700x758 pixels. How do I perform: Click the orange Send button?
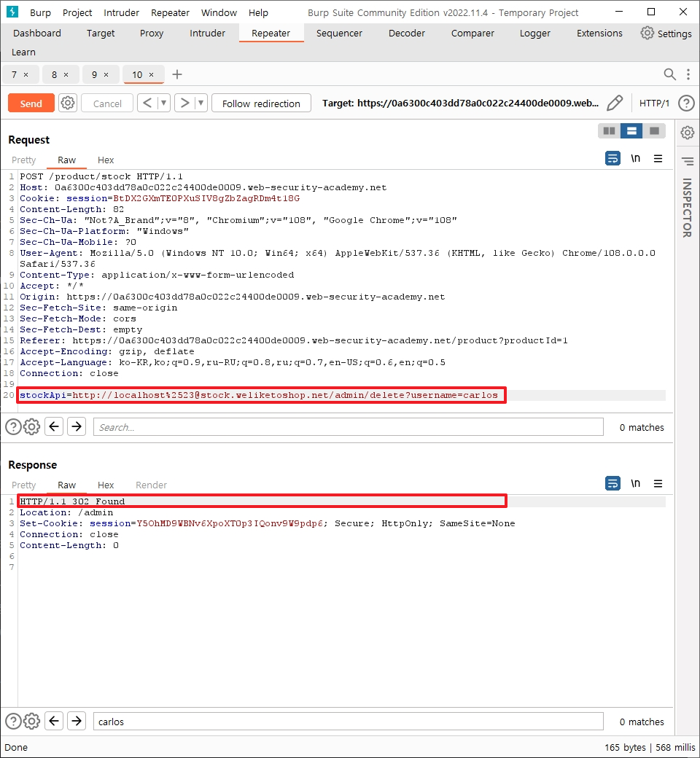[x=31, y=103]
